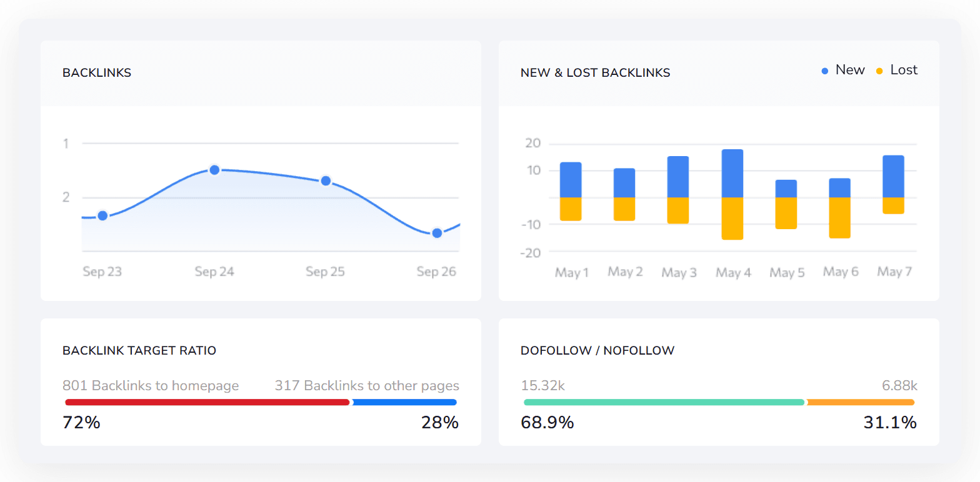Click the red homepage backlinks ratio bar
The height and width of the screenshot is (482, 980).
pyautogui.click(x=207, y=402)
